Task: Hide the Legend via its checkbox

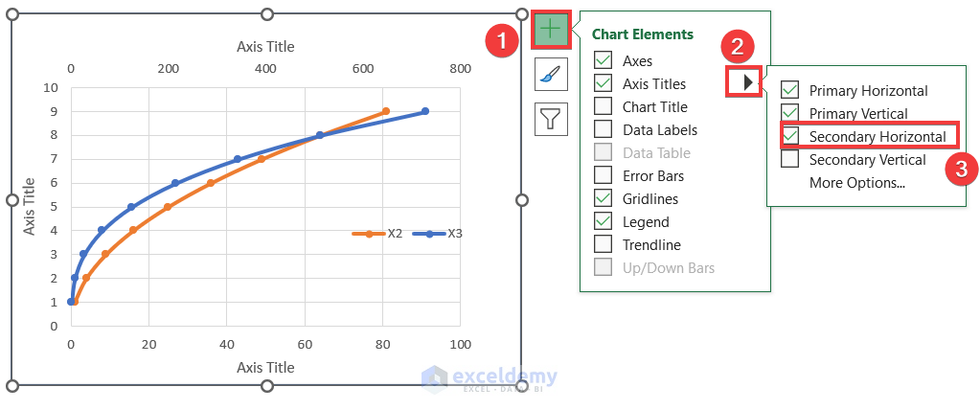Action: [604, 222]
